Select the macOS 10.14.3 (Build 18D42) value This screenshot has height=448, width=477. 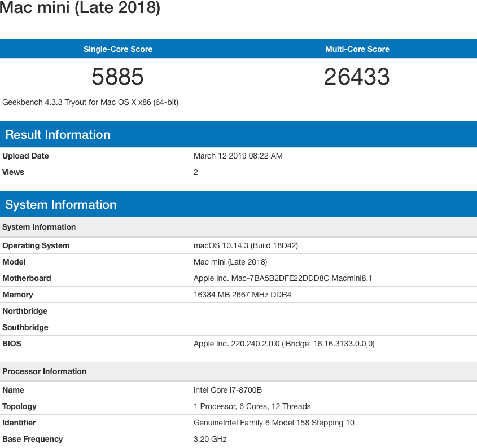click(246, 246)
